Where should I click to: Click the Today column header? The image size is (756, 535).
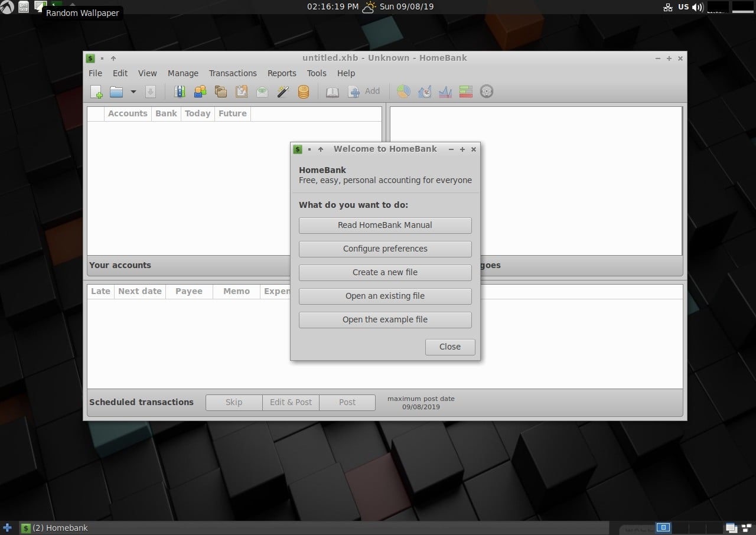coord(197,113)
